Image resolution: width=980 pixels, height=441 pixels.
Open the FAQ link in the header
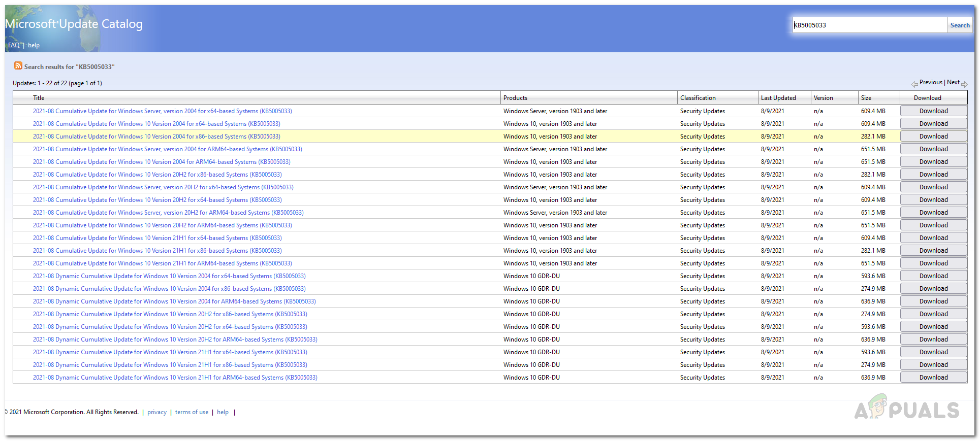tap(14, 45)
